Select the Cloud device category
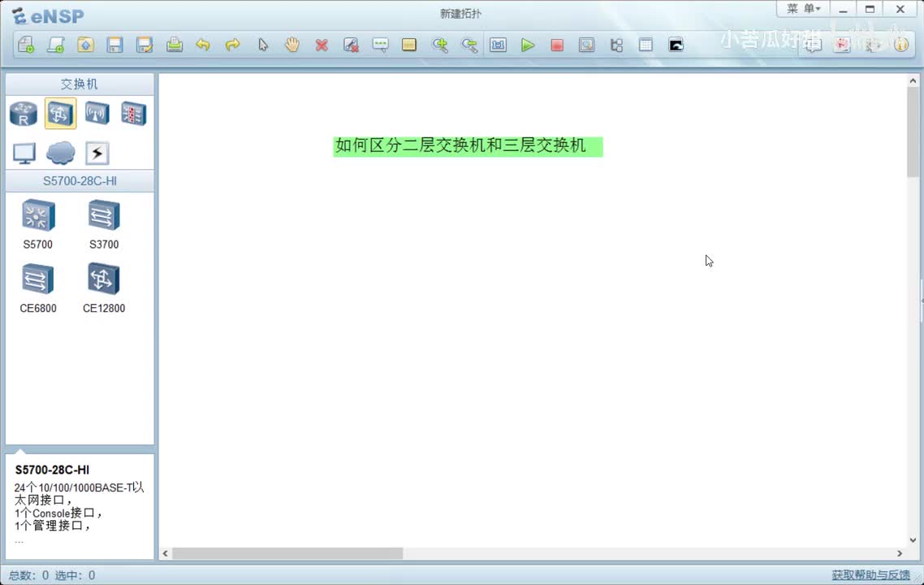 pos(61,153)
